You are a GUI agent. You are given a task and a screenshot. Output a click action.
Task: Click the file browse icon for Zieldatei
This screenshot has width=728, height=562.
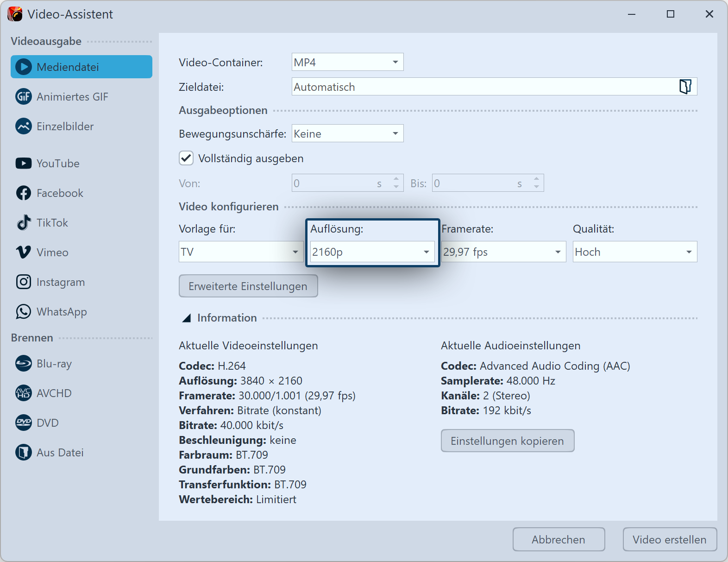(685, 87)
